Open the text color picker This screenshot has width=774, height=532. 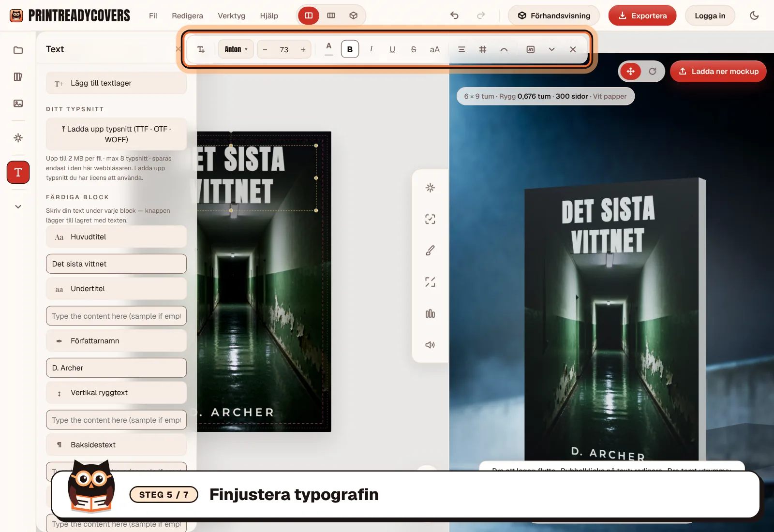329,49
